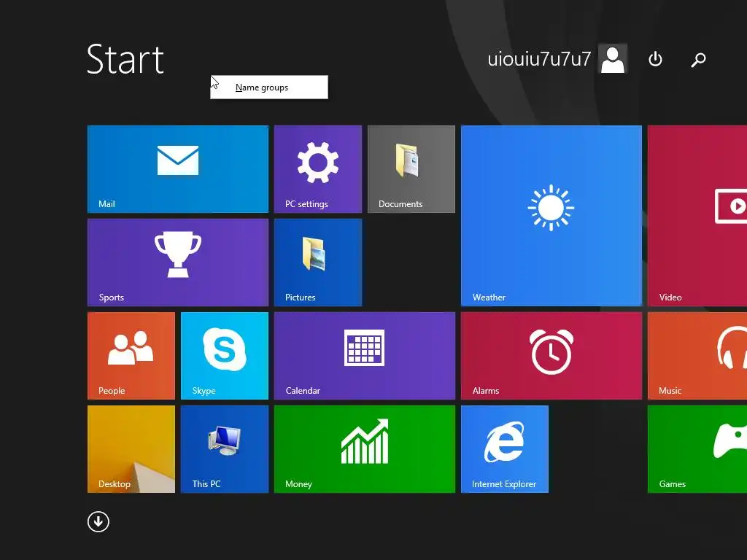Choose Name groups from the context menu
This screenshot has height=560, width=747.
pyautogui.click(x=269, y=87)
